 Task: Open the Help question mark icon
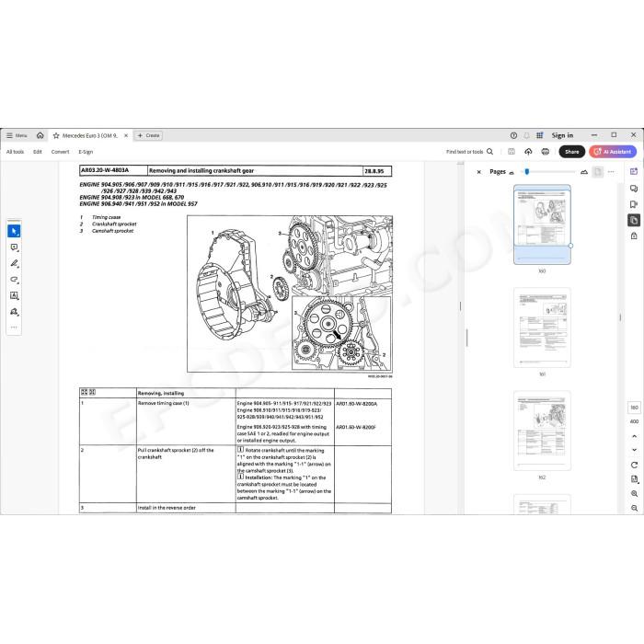click(513, 135)
